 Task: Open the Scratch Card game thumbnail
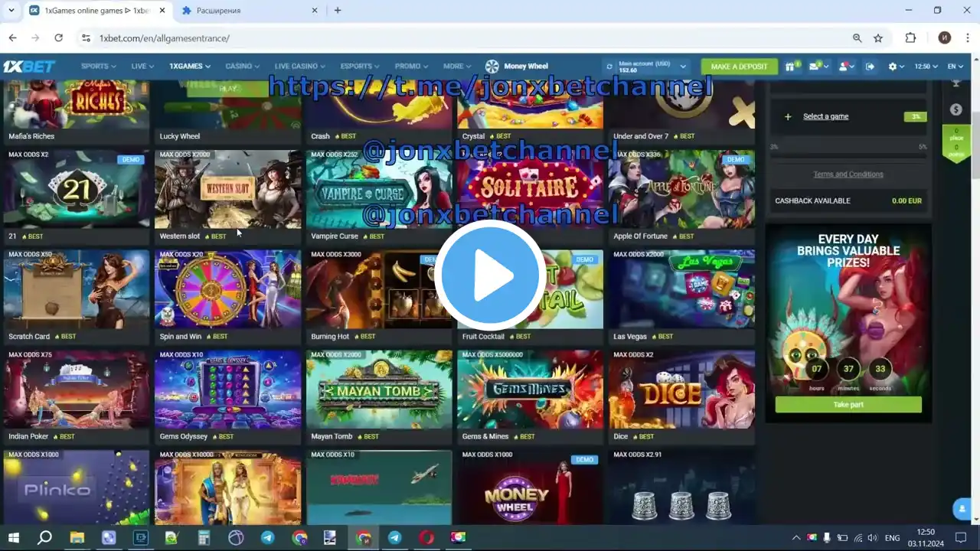[77, 289]
